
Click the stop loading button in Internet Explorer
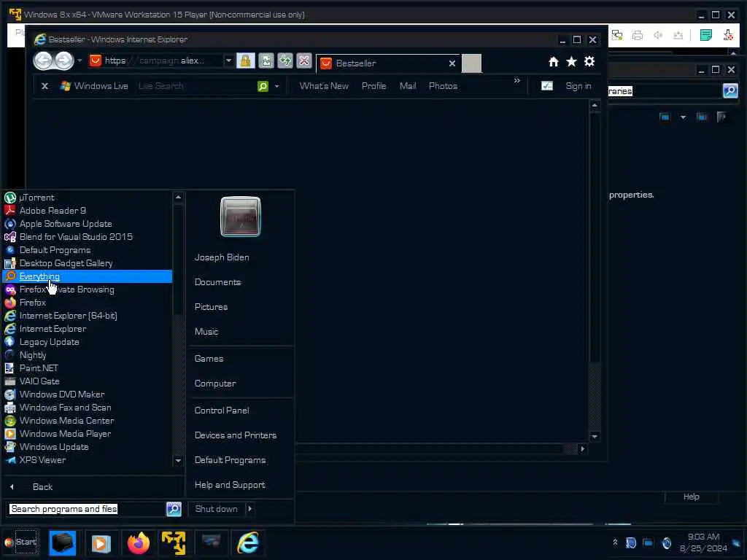[304, 61]
